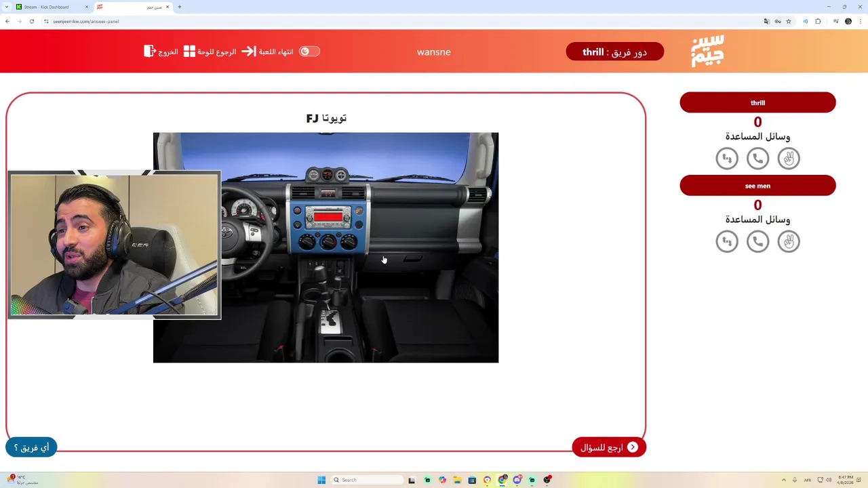This screenshot has width=868, height=488.
Task: Click thrill team's score 0
Action: click(x=757, y=122)
